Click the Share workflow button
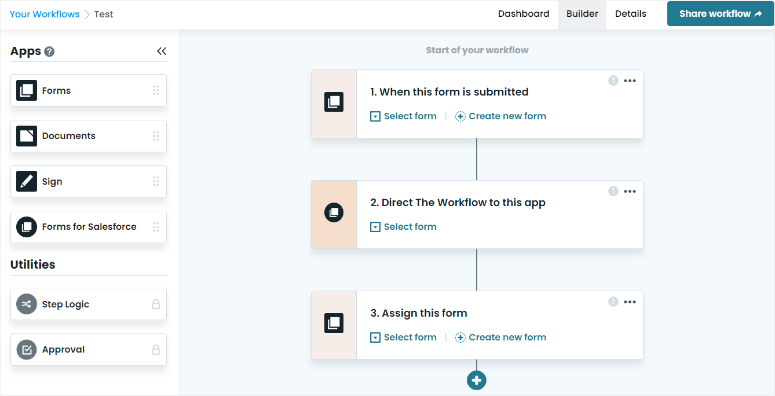Image resolution: width=775 pixels, height=396 pixels. click(x=721, y=14)
